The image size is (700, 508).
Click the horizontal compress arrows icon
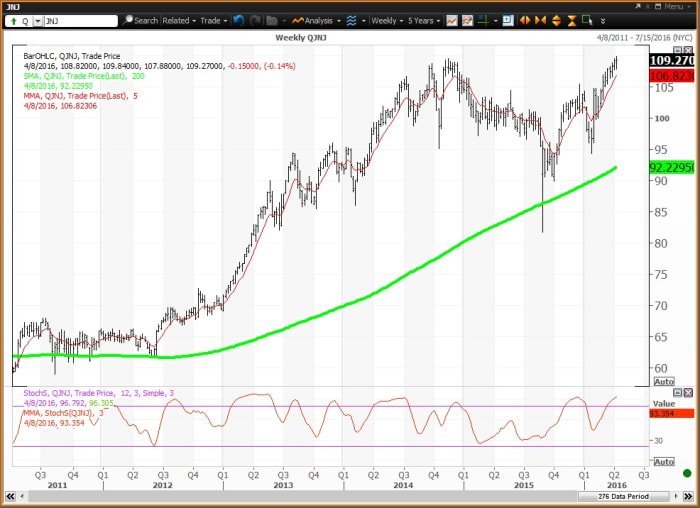click(x=541, y=20)
